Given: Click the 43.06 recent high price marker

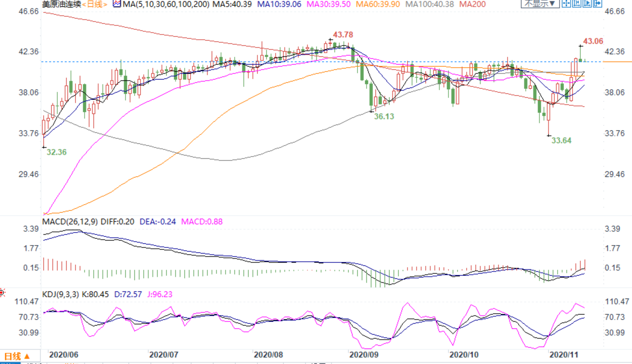Looking at the screenshot, I should coord(593,41).
